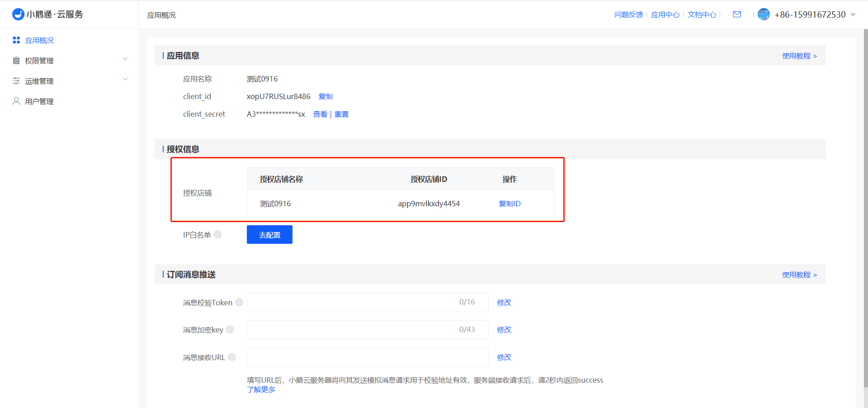Click the user avatar icon
The width and height of the screenshot is (868, 408).
[764, 14]
